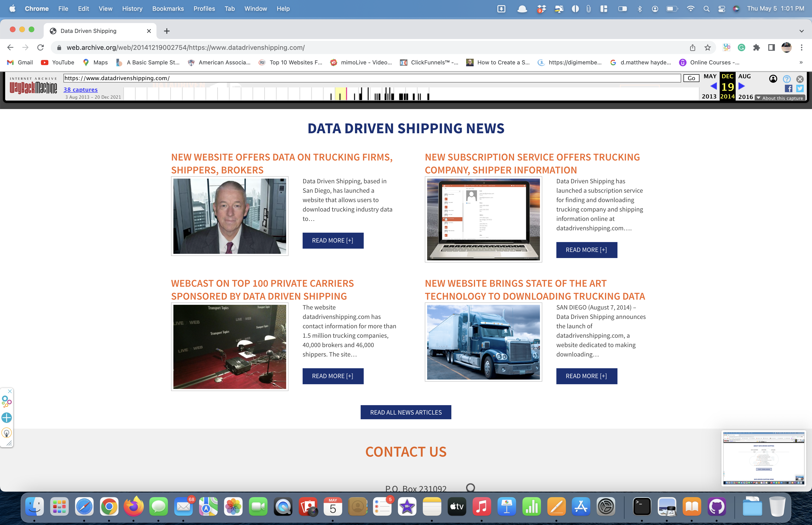812x525 pixels.
Task: Click the reload page icon
Action: (41, 47)
